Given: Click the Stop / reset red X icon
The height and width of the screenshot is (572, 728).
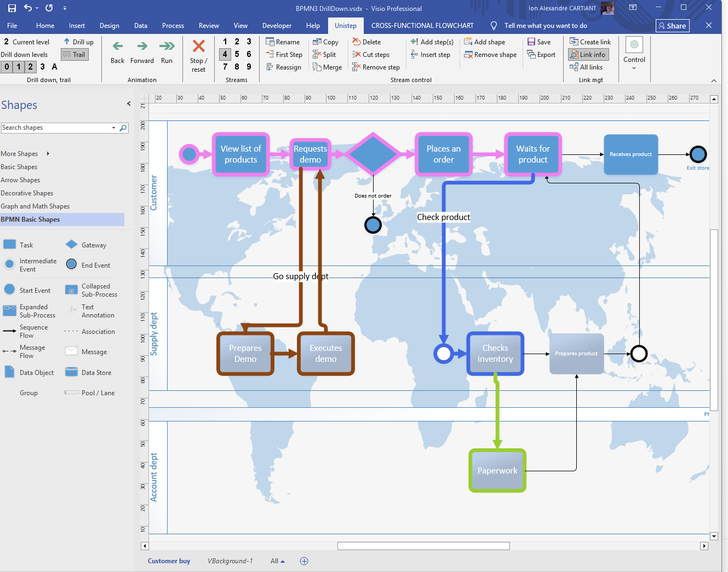Looking at the screenshot, I should 198,46.
